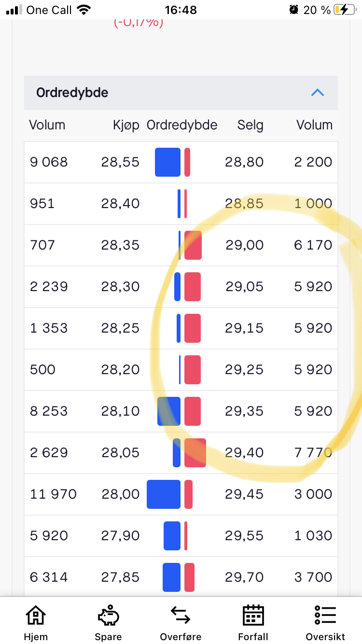Tap the Ordredybde section header title

[x=72, y=93]
